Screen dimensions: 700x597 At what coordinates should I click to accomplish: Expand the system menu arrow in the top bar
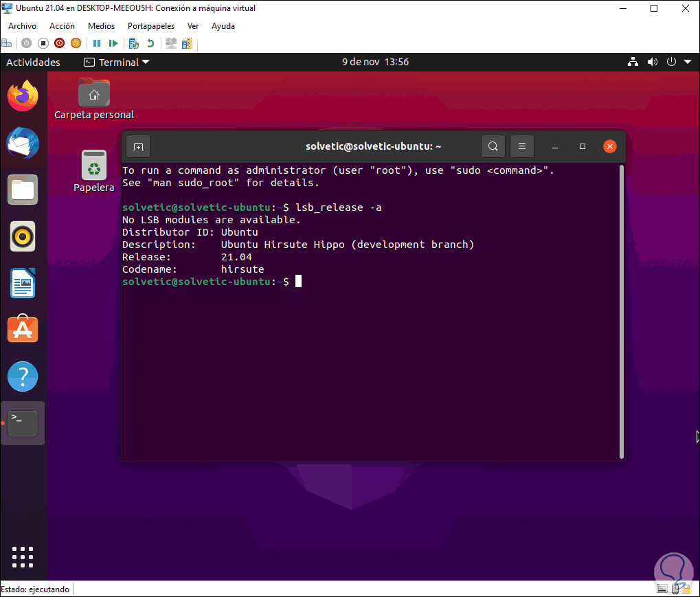click(x=688, y=62)
